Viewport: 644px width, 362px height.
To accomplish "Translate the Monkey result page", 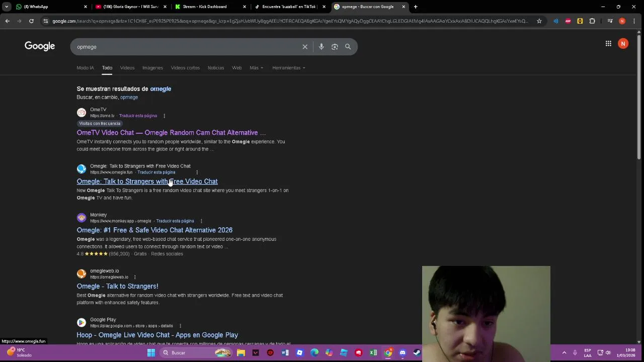I will pyautogui.click(x=175, y=221).
